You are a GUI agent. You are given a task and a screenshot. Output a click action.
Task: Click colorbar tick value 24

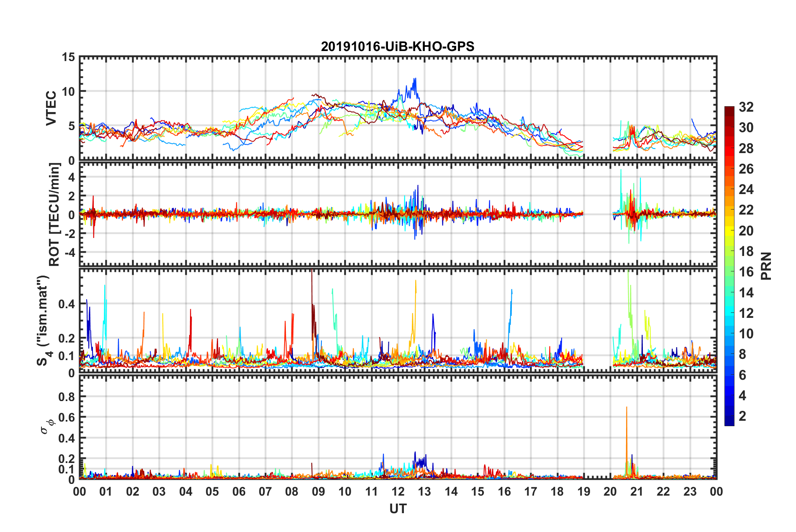[x=746, y=189]
